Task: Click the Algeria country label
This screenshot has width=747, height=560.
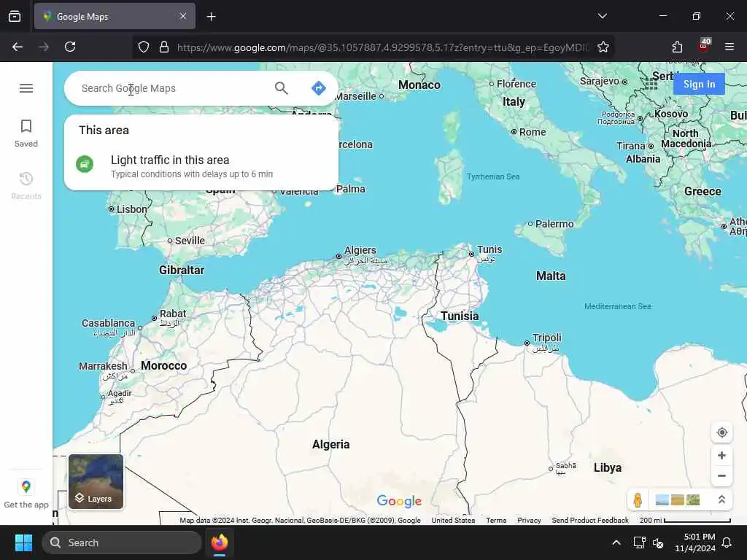Action: pos(330,445)
